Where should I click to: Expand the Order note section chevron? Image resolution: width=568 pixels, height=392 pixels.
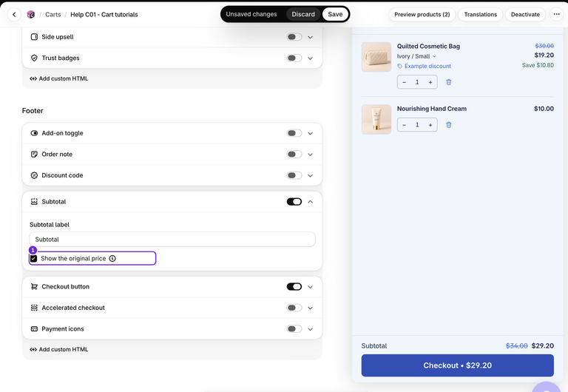tap(311, 155)
